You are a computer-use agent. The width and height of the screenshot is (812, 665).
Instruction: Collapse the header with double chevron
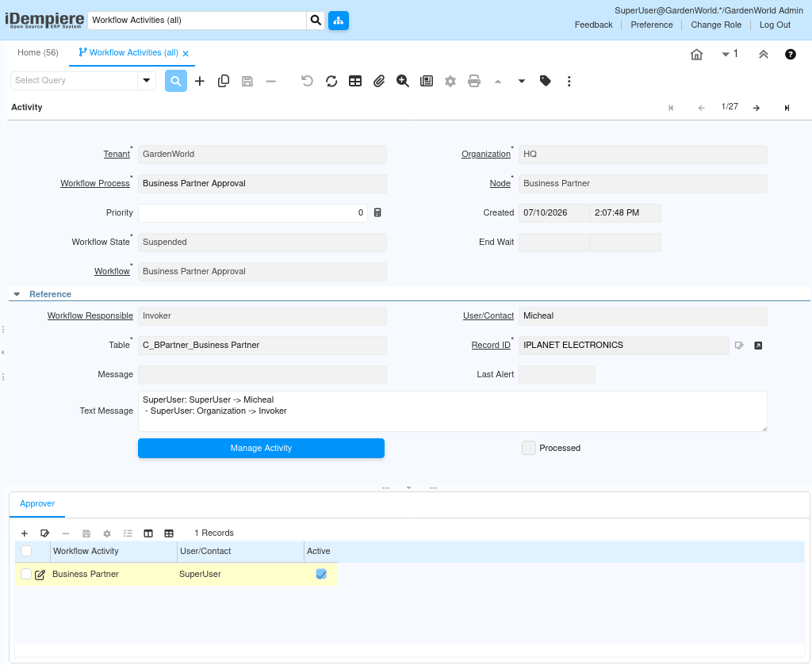(764, 55)
